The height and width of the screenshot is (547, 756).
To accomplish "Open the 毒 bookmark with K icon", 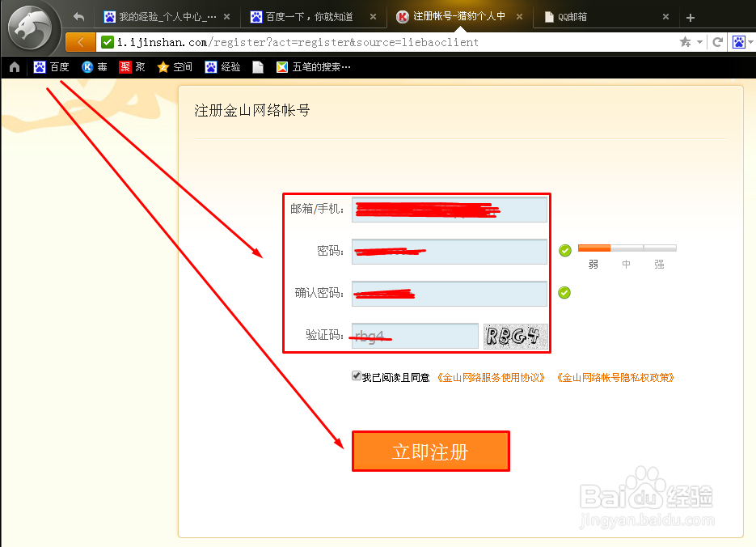I will [95, 67].
